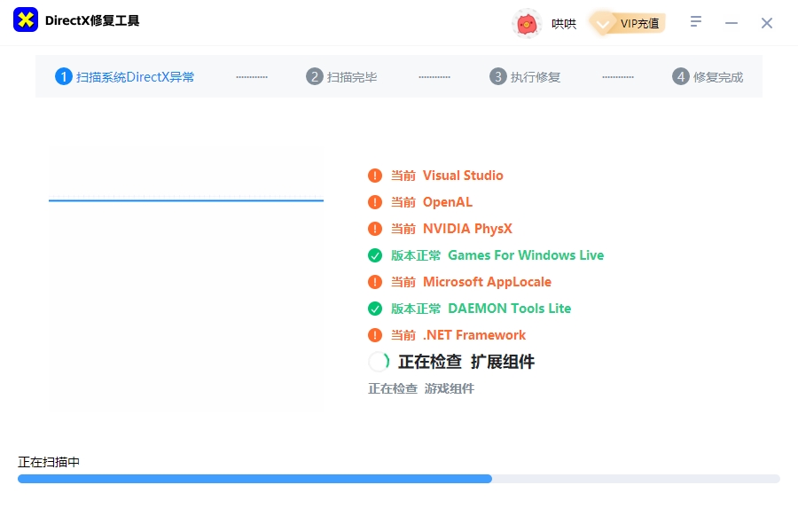This screenshot has width=798, height=532.
Task: Click the step 4 number circle icon
Action: point(680,77)
